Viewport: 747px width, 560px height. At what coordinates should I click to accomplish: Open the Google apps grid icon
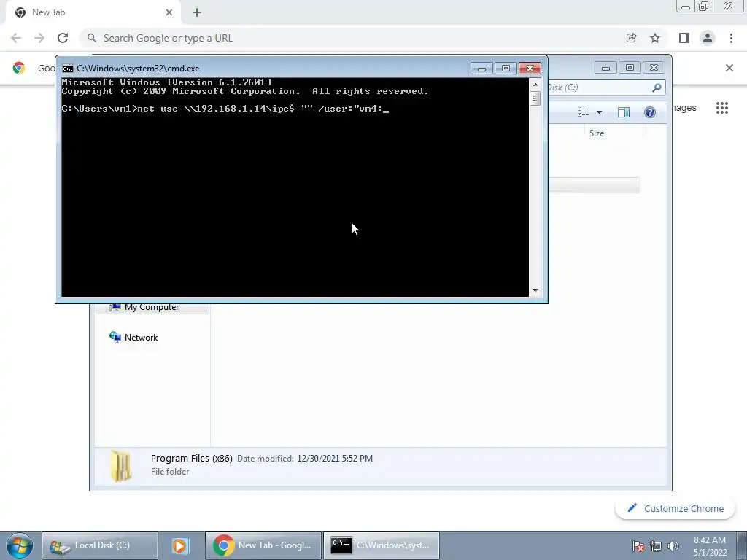pyautogui.click(x=722, y=108)
